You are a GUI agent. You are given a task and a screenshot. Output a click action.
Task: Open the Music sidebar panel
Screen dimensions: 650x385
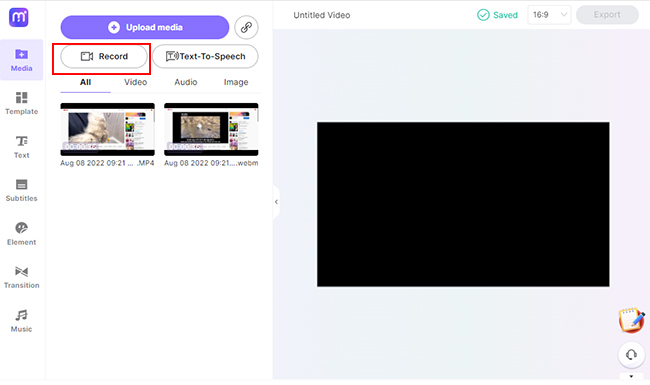(x=22, y=321)
